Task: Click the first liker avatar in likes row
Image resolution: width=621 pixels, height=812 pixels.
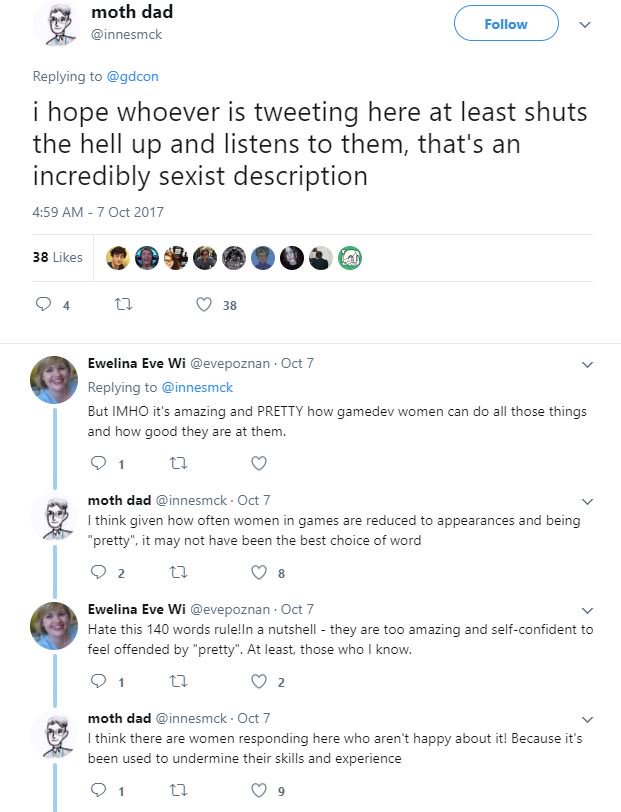Action: click(x=117, y=257)
